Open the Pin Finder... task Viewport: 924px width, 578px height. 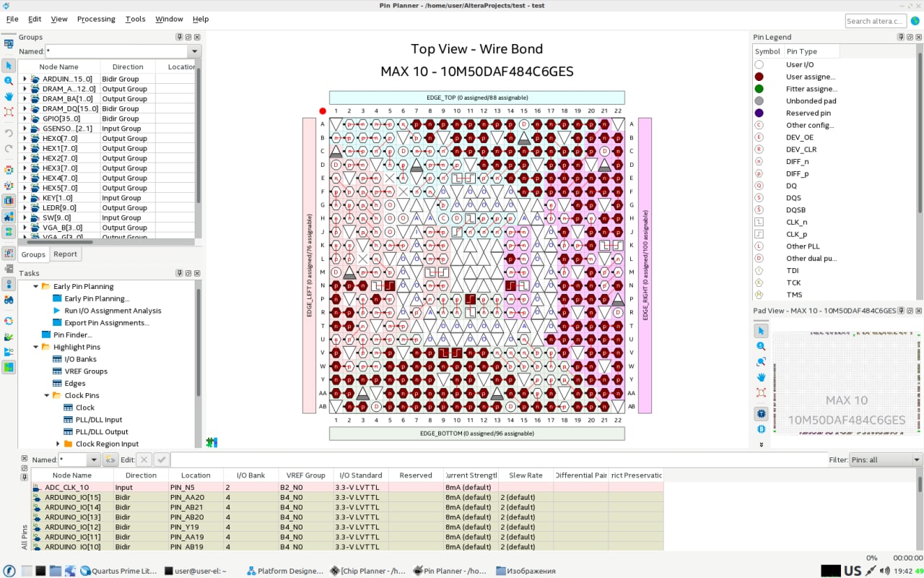click(73, 335)
